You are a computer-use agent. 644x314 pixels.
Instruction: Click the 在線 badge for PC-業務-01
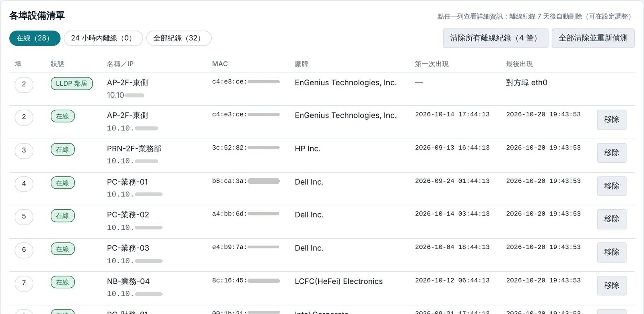click(x=62, y=183)
